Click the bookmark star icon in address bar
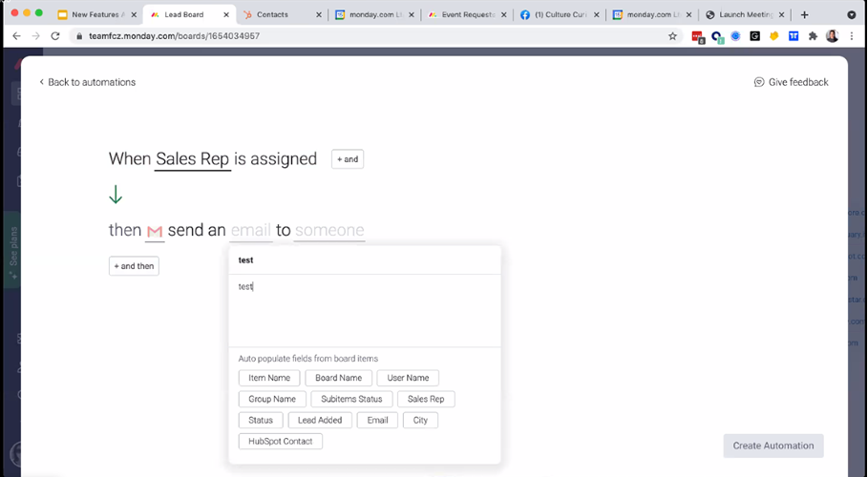Screen dimensions: 868x477 tap(672, 36)
